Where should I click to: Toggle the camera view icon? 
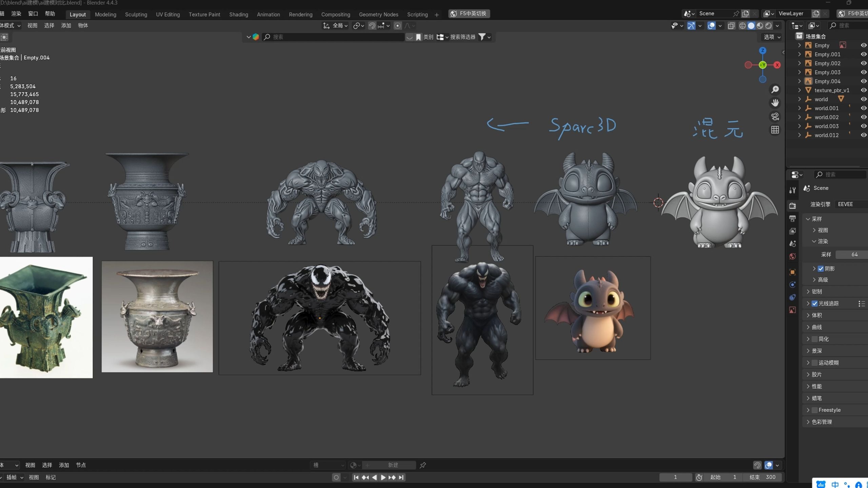coord(775,117)
